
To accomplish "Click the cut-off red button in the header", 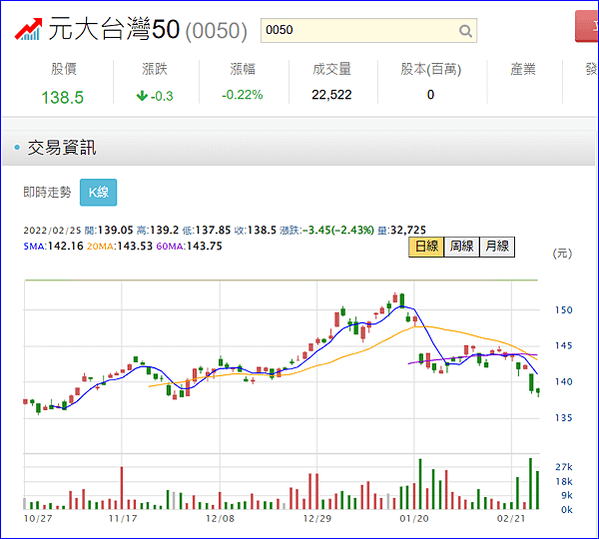I will coord(587,26).
